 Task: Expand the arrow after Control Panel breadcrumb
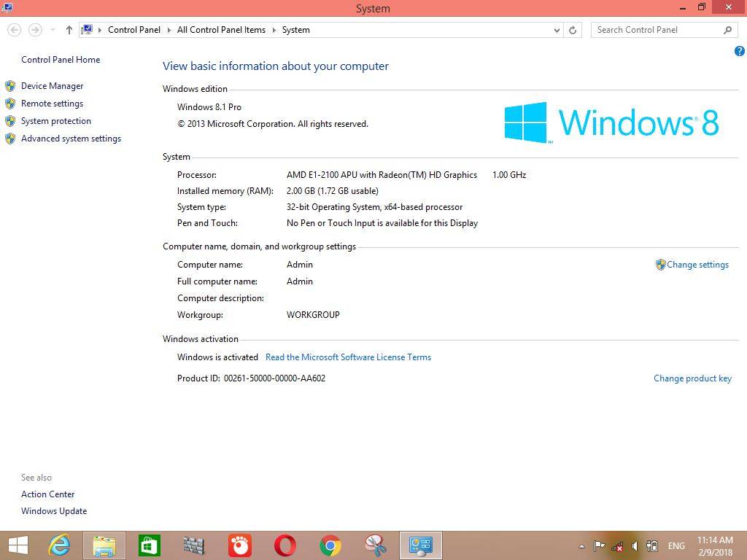pyautogui.click(x=169, y=30)
